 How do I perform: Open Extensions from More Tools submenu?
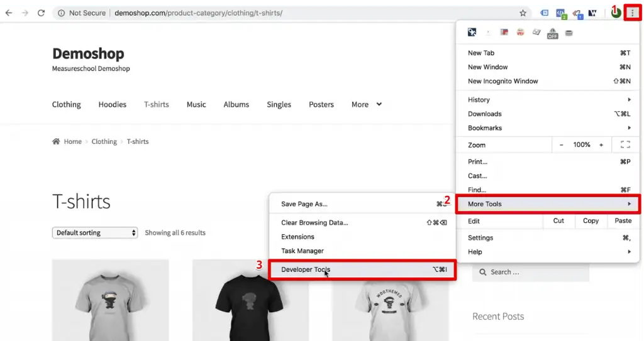[x=362, y=237]
